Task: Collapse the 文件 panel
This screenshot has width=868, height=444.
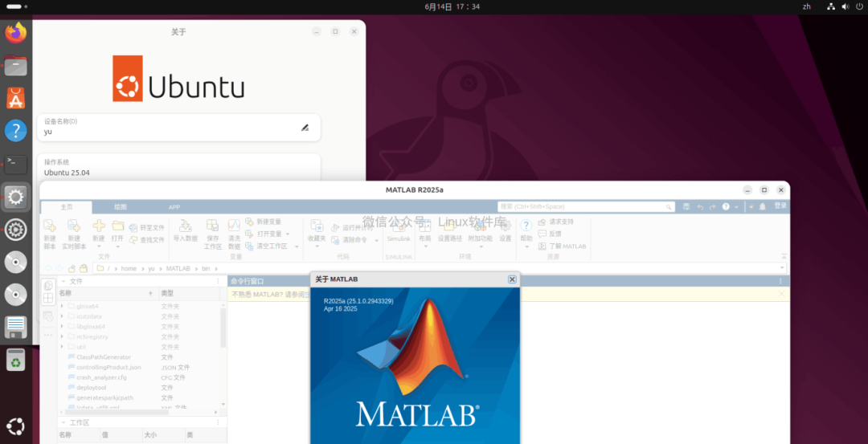Action: pyautogui.click(x=63, y=282)
